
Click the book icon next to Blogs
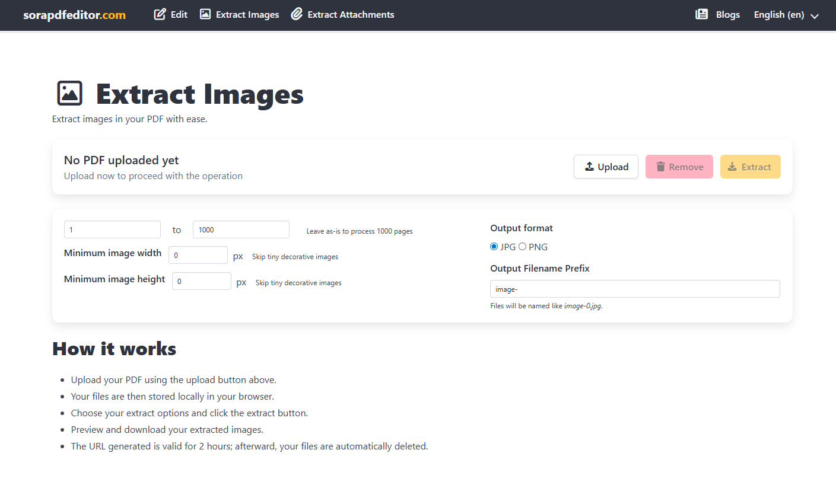click(703, 14)
